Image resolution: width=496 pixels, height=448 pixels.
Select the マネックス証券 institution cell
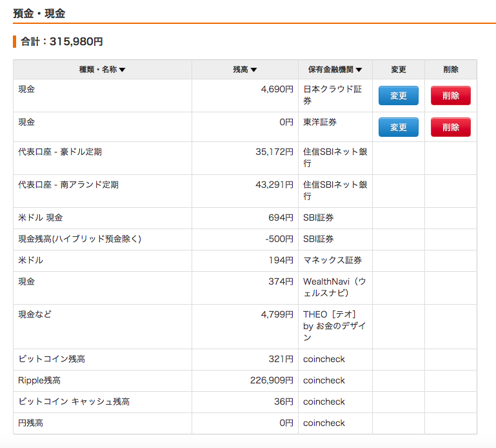[x=335, y=261]
